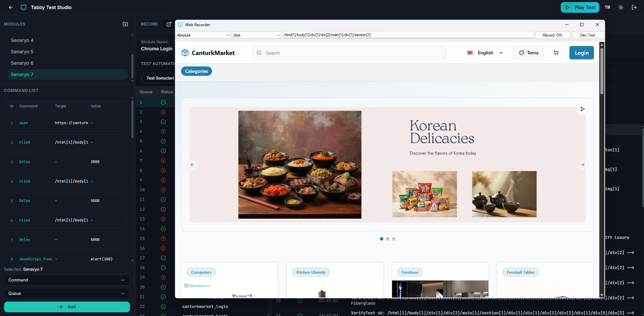Click the Web Recorder title bar icon

(x=180, y=24)
